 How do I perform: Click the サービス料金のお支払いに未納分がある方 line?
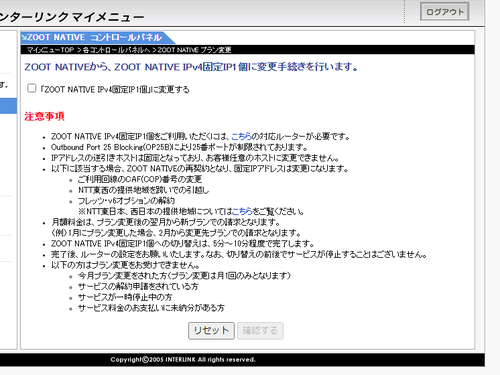pyautogui.click(x=151, y=308)
